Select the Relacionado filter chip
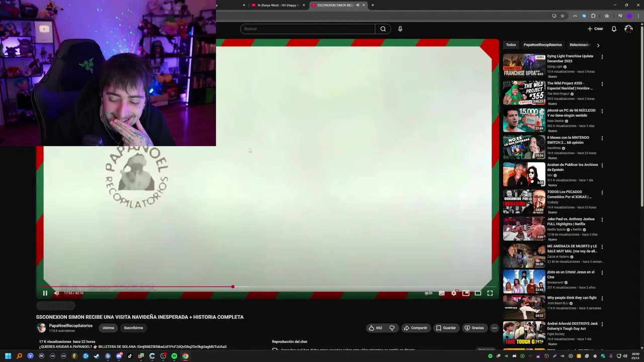 (x=579, y=45)
